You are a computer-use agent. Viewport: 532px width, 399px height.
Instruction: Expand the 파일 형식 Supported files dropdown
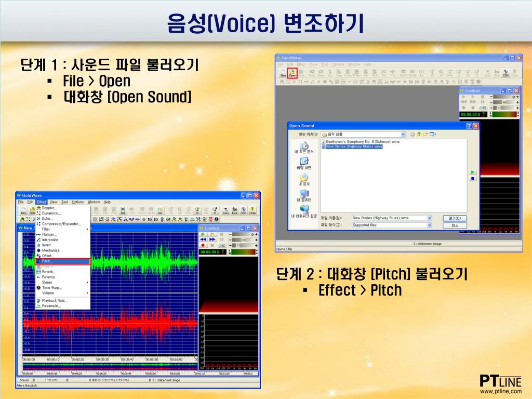(x=430, y=225)
